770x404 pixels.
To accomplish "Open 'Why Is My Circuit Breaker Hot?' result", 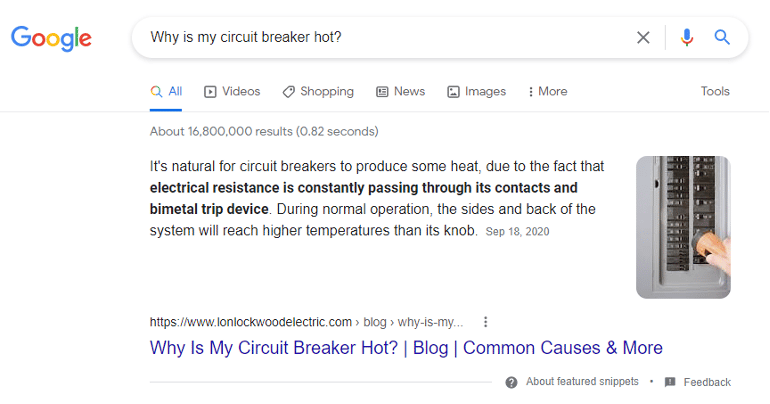I will [405, 348].
